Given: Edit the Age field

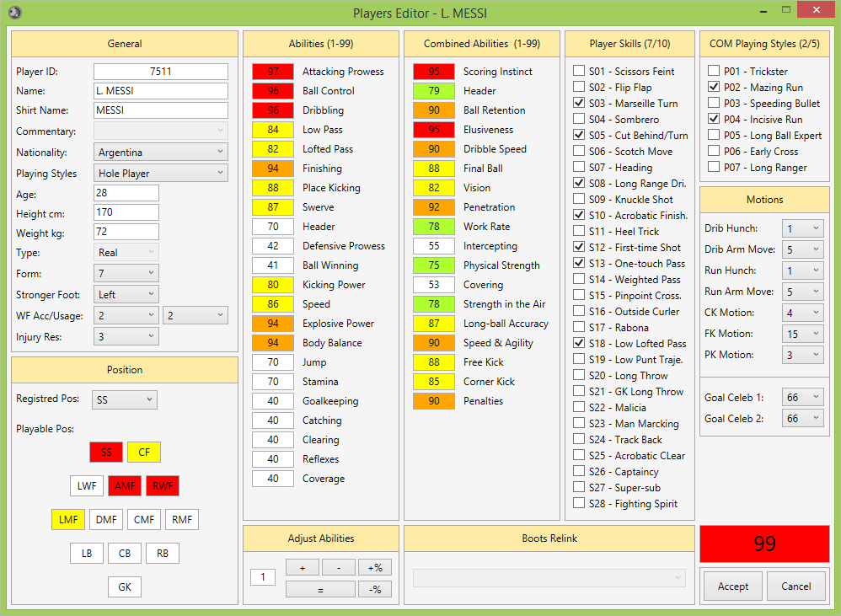Looking at the screenshot, I should pyautogui.click(x=126, y=192).
